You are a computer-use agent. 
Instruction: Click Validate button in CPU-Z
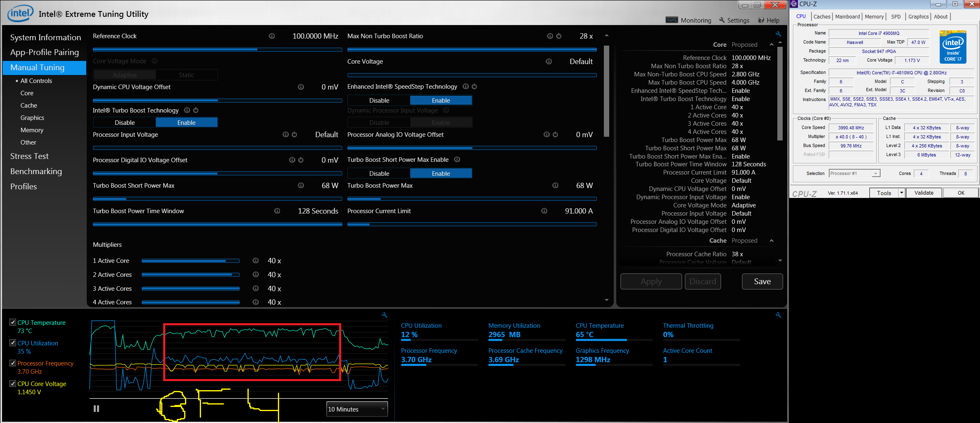924,193
